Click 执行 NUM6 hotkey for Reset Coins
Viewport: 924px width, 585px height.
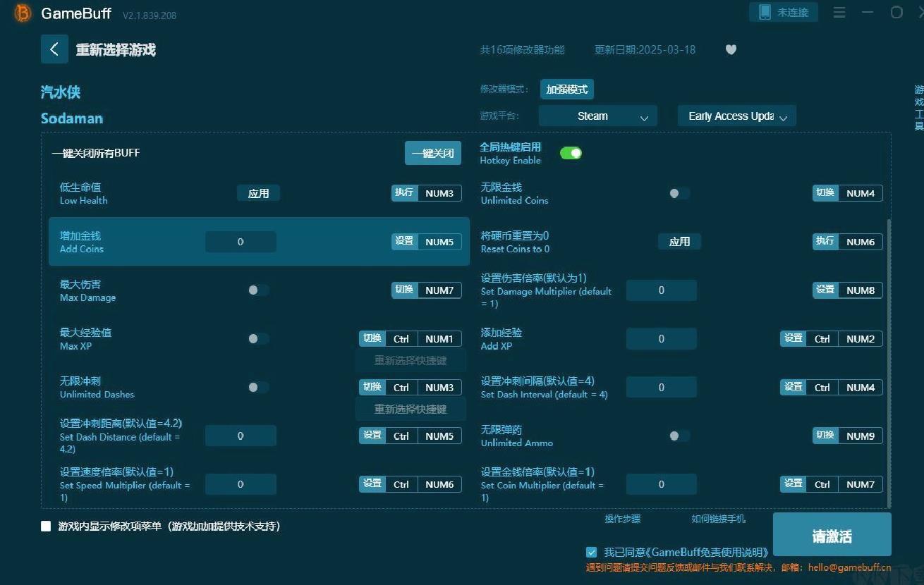(847, 242)
